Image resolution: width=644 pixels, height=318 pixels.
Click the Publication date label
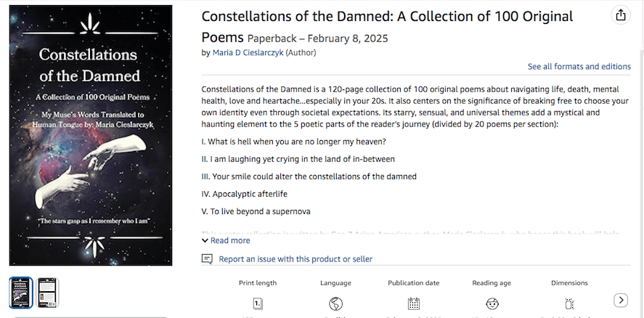[x=414, y=283]
